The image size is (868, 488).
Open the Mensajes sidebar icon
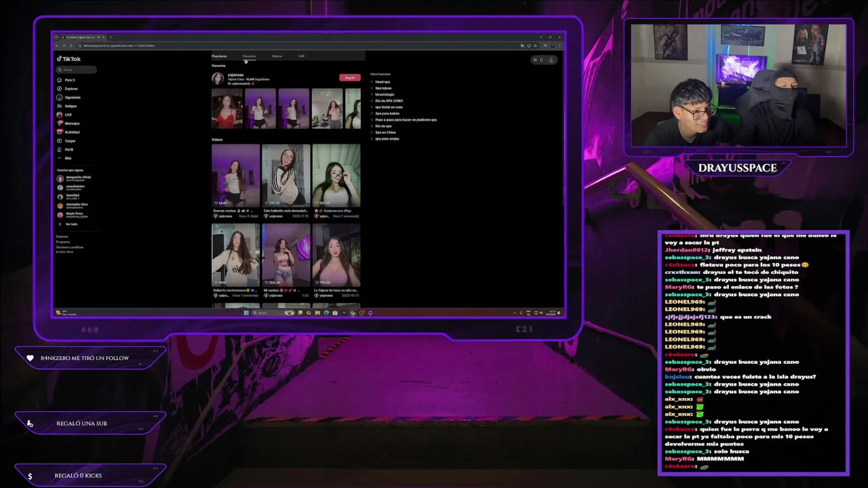tap(60, 123)
